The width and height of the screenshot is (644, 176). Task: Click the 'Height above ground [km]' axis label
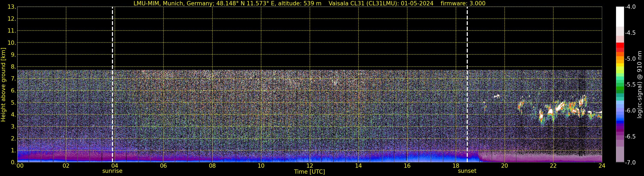point(3,85)
